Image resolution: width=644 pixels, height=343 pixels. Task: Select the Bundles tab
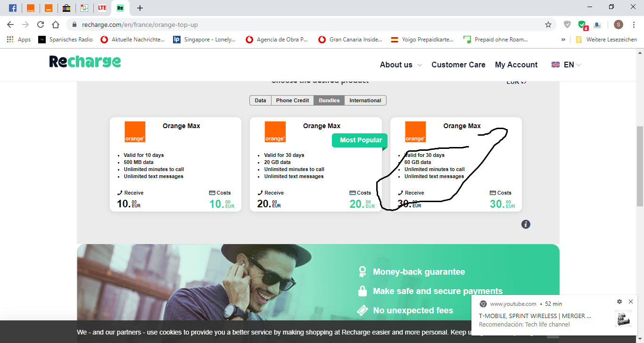click(x=329, y=100)
